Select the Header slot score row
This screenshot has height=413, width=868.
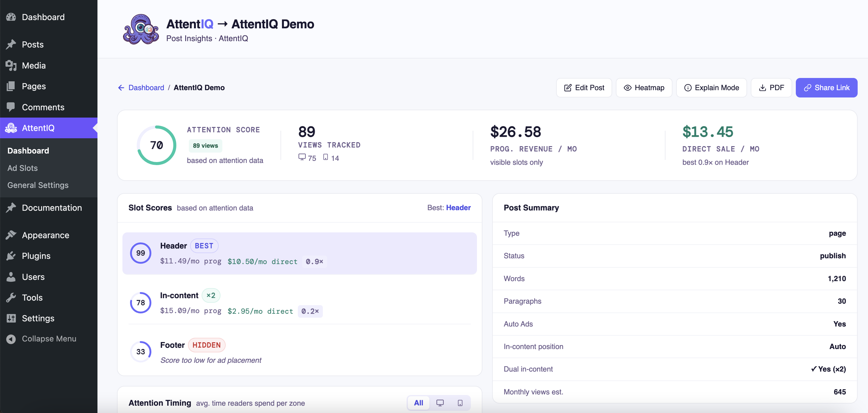pyautogui.click(x=299, y=253)
